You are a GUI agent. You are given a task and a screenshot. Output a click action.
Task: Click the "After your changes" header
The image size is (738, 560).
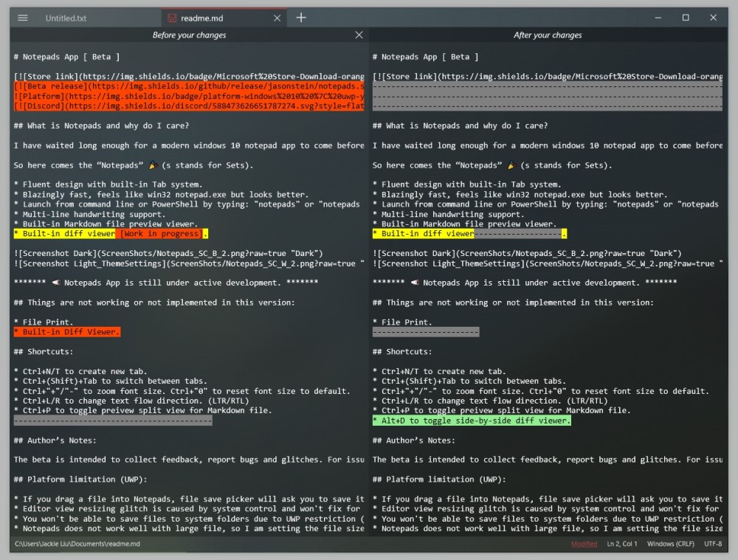pos(548,35)
